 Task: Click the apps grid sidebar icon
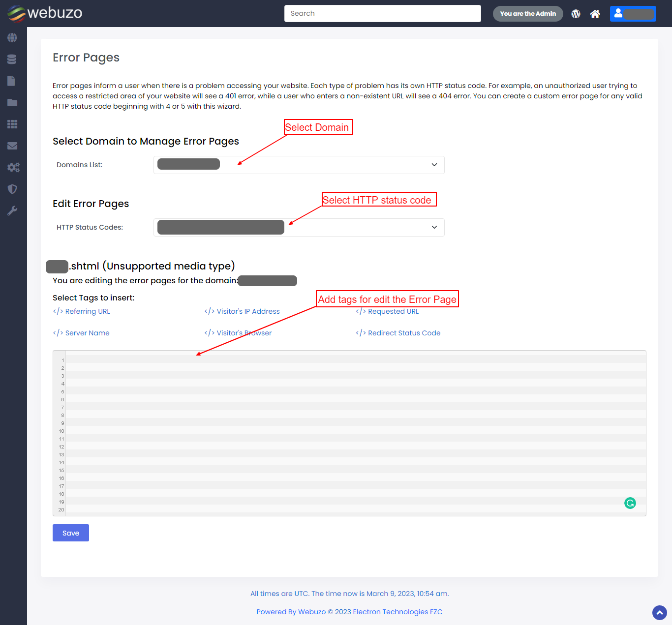(12, 124)
